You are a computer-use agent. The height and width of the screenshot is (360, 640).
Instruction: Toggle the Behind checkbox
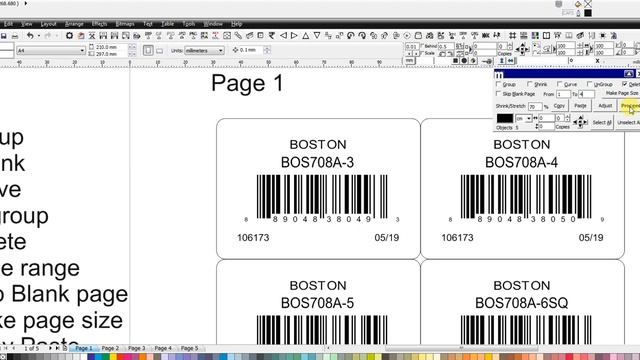tap(422, 46)
